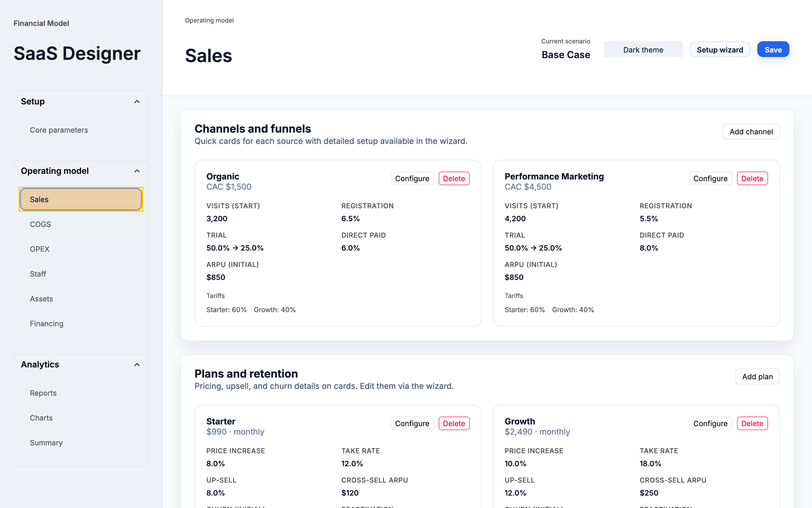
Task: Launch the Setup wizard
Action: 720,49
